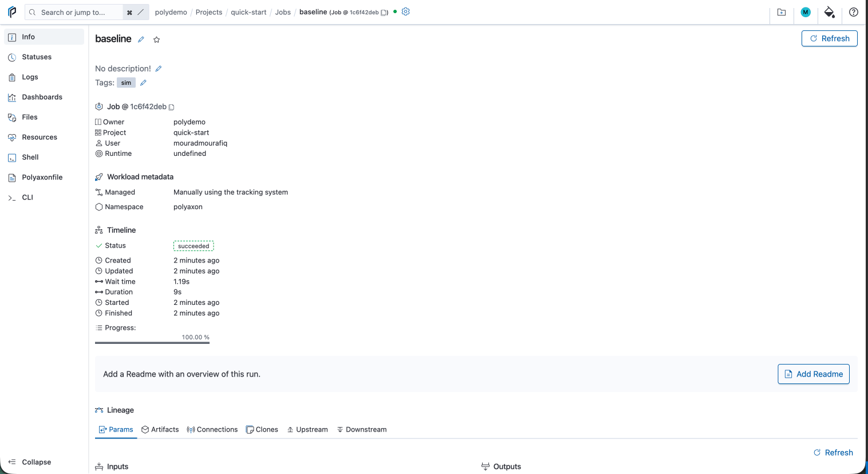Click the command key icon in search
The image size is (868, 474).
[x=129, y=13]
